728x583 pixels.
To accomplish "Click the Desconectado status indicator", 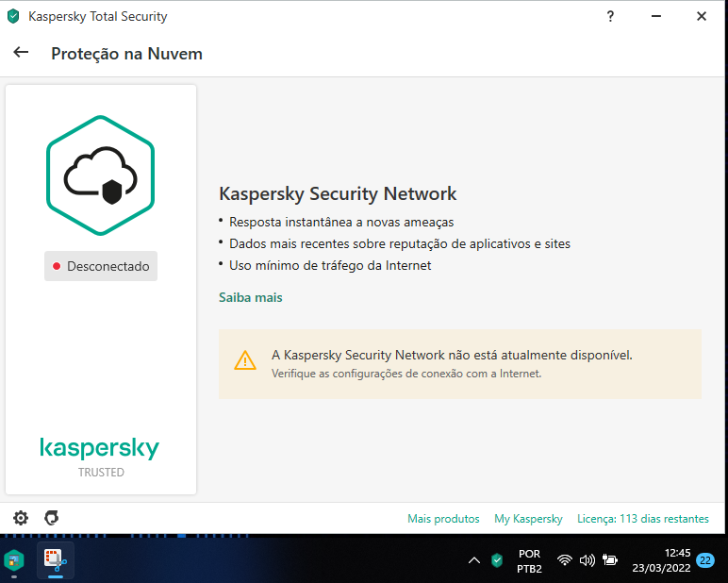I will pos(101,266).
